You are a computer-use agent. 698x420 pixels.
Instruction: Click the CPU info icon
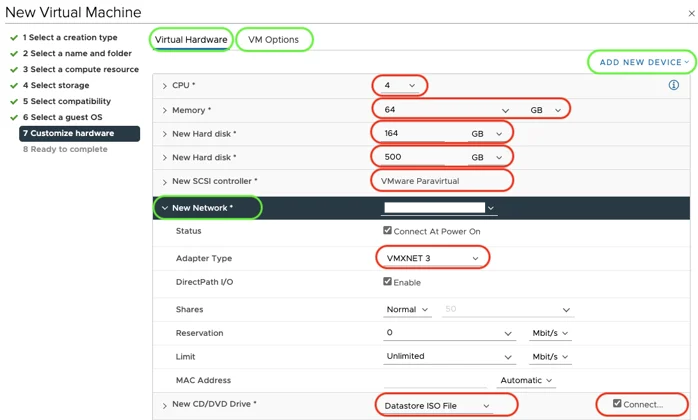coord(673,86)
